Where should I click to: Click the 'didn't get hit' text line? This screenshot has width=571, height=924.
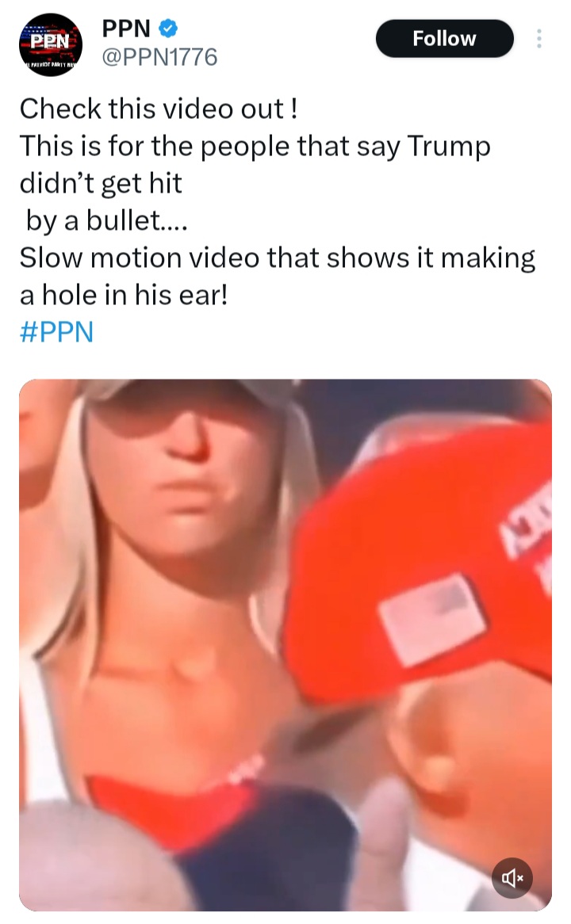[101, 183]
